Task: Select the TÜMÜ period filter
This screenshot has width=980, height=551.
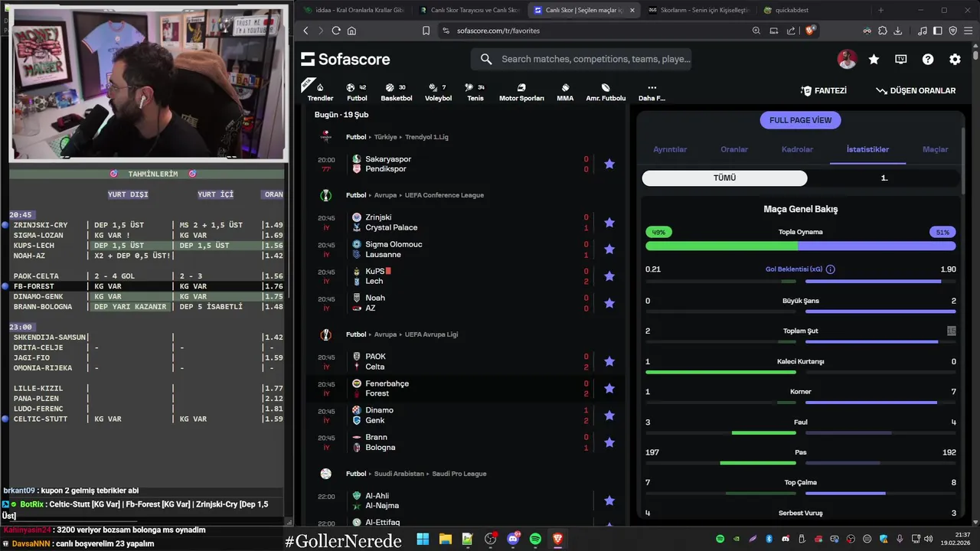Action: 724,178
